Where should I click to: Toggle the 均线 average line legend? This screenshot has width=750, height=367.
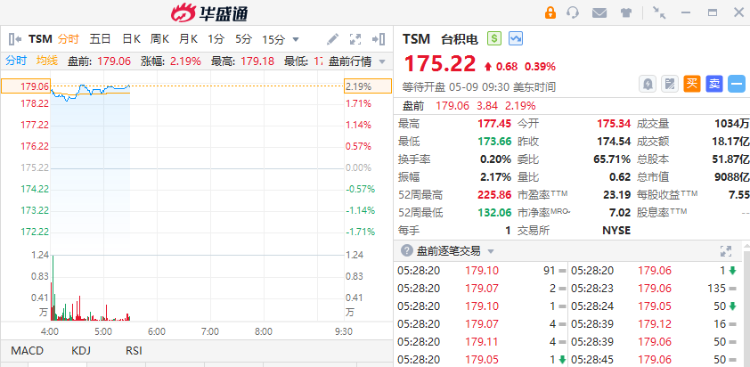pos(47,60)
